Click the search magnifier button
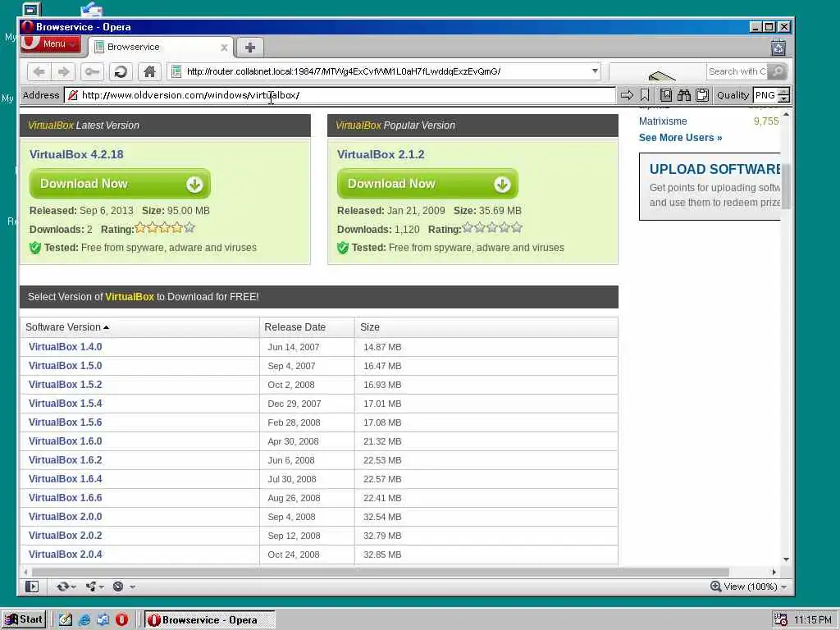Viewport: 840px width, 630px height. pyautogui.click(x=778, y=71)
